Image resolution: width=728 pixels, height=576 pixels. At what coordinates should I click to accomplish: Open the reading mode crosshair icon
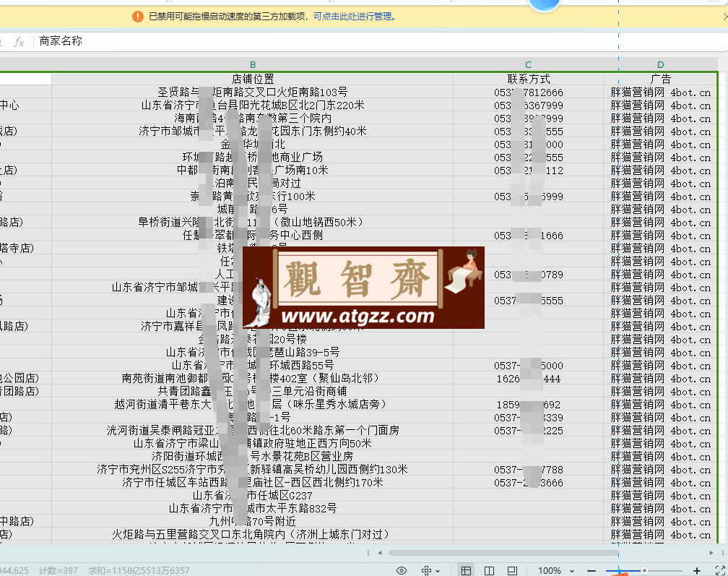426,570
